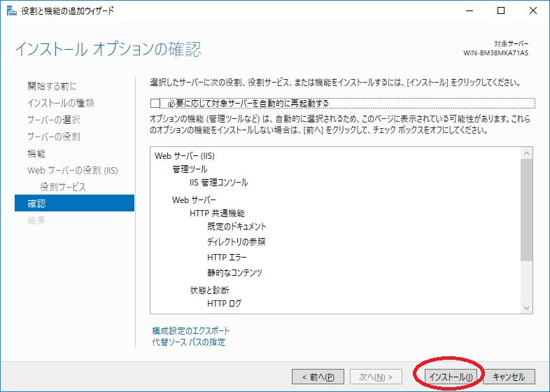The height and width of the screenshot is (392, 550).
Task: Enable automatic restart of target server checkbox
Action: click(155, 104)
